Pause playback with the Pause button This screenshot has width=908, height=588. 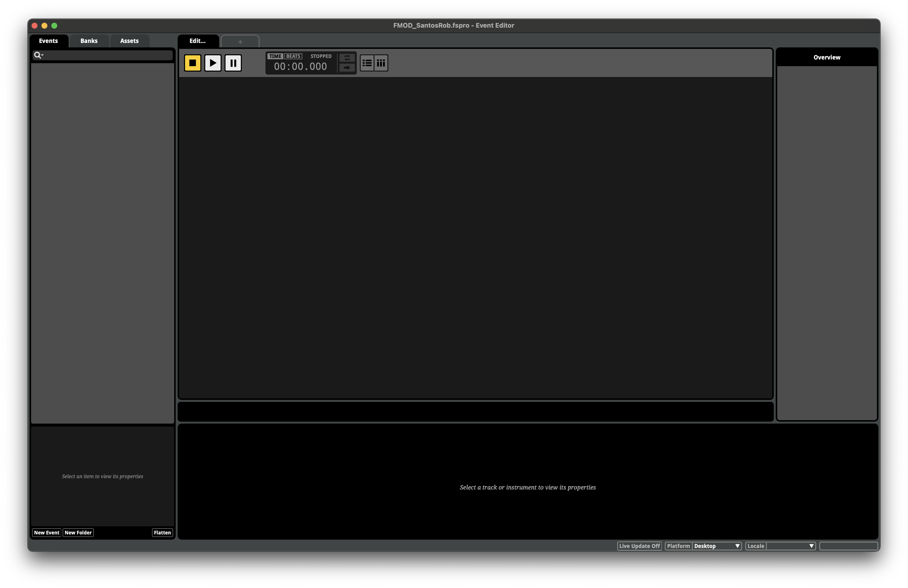point(233,63)
